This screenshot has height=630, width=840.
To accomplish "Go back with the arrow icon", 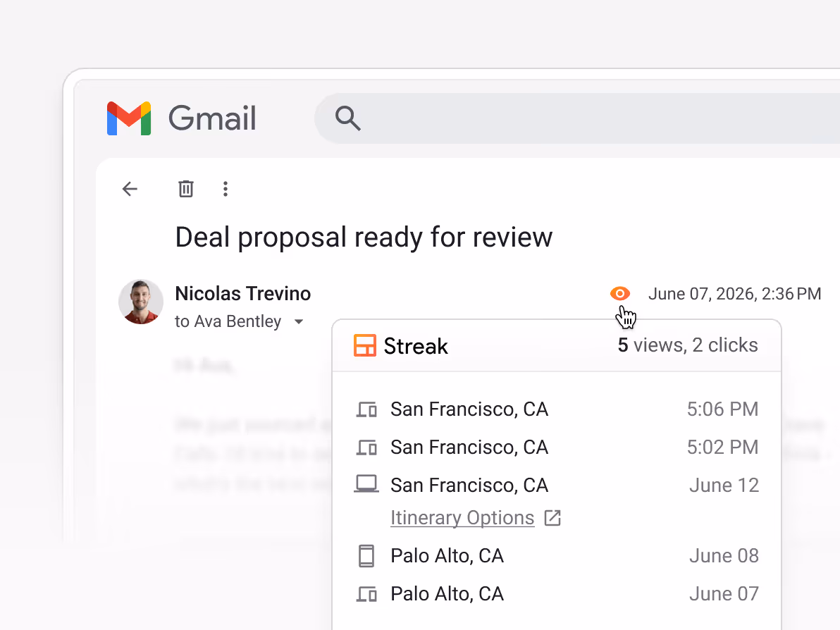I will [x=130, y=189].
